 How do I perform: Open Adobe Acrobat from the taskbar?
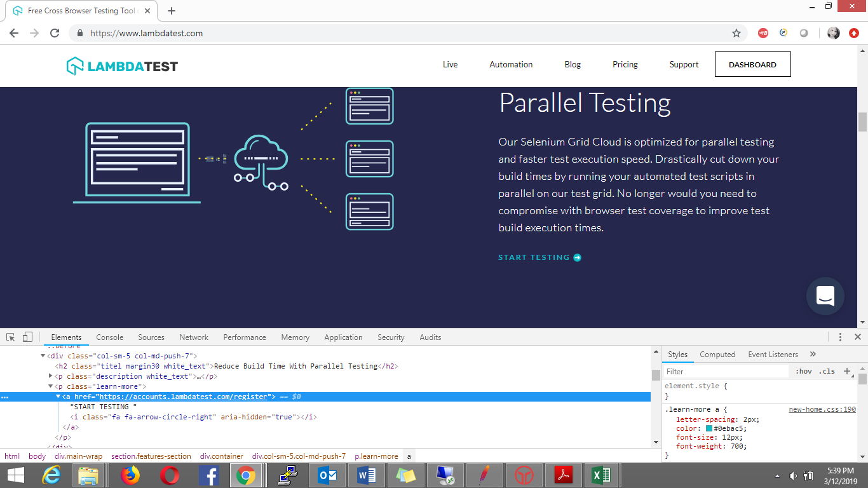(563, 475)
